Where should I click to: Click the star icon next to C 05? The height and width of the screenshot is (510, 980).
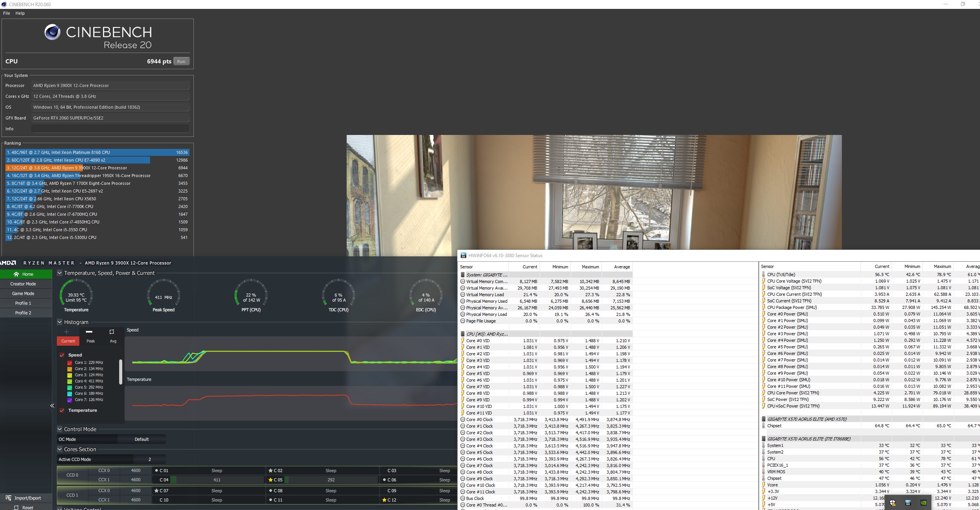[x=270, y=480]
